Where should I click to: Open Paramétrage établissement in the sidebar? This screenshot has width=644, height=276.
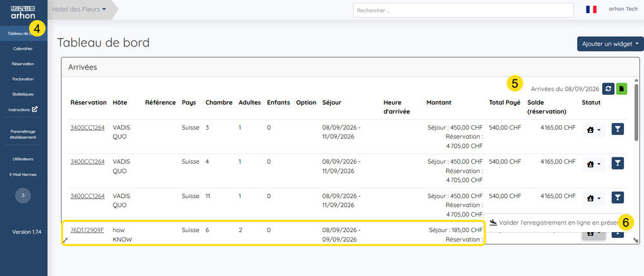(23, 134)
